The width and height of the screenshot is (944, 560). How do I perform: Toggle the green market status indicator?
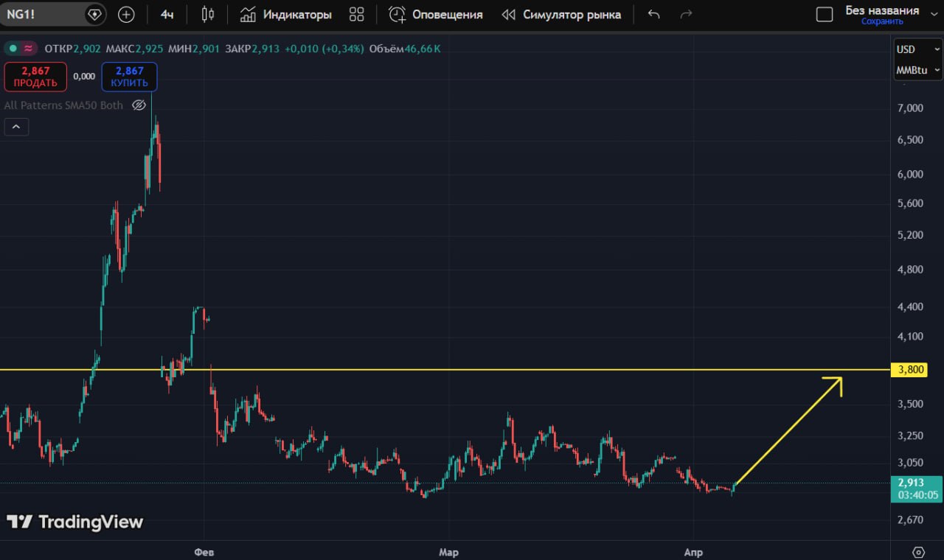click(x=13, y=49)
